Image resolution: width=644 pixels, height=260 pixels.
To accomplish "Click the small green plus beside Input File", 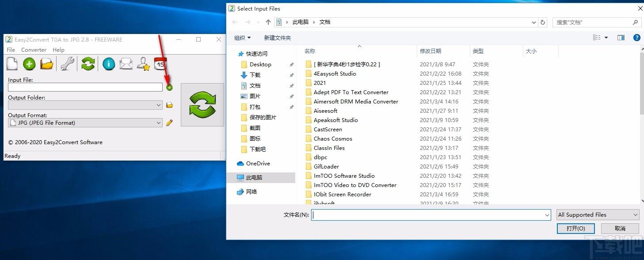I will [x=169, y=88].
